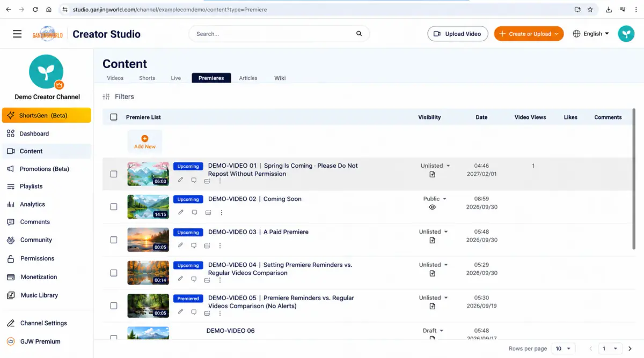Open ShortsGen (Beta) in sidebar

pyautogui.click(x=47, y=115)
